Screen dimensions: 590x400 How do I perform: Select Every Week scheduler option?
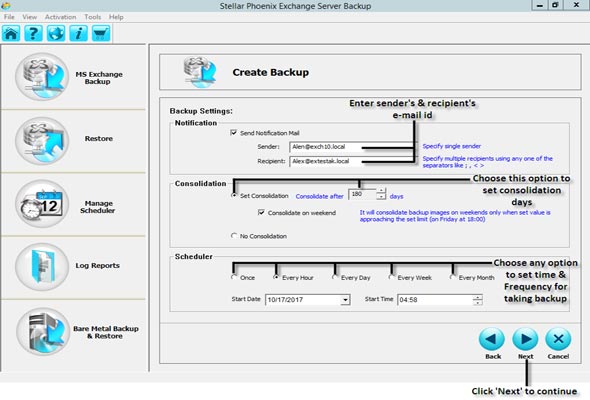[391, 277]
